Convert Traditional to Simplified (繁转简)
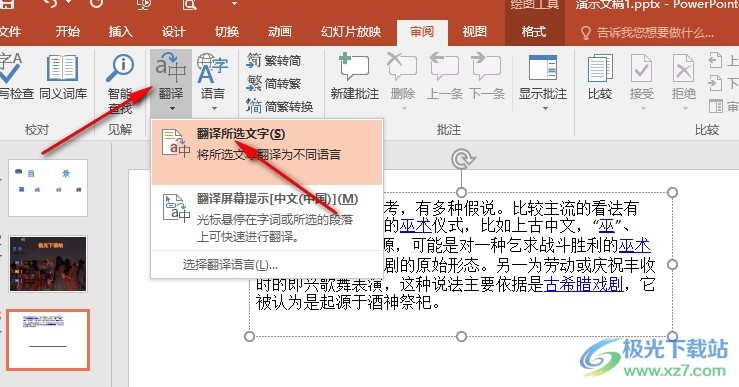The width and height of the screenshot is (739, 387). 273,60
